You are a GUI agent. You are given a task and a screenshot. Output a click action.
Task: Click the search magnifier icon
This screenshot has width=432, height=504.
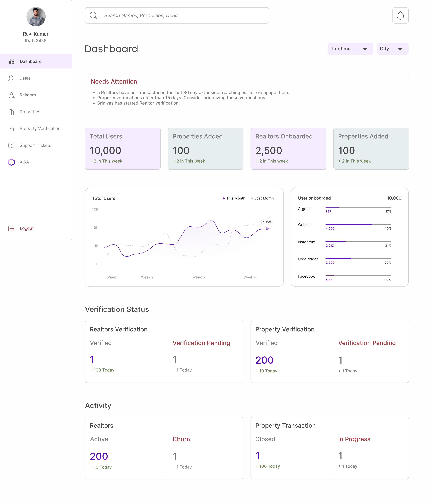click(93, 15)
